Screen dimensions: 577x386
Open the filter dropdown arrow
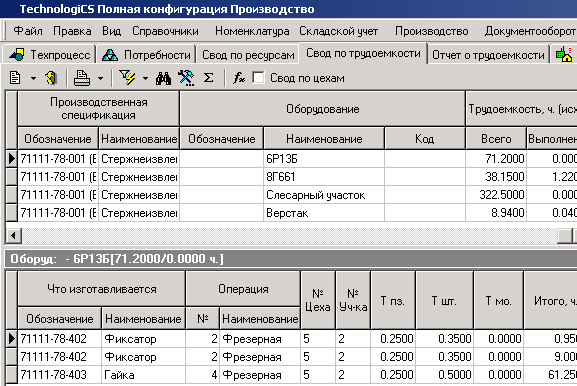145,78
